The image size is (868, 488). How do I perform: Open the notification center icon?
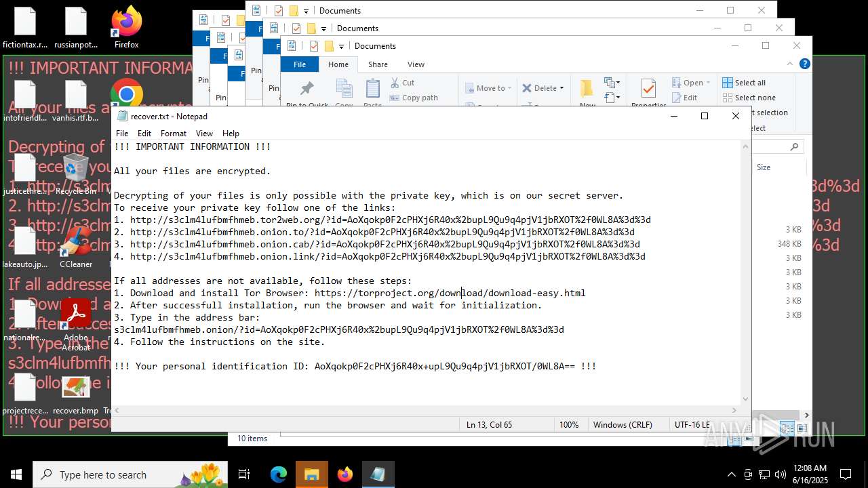pos(846,474)
